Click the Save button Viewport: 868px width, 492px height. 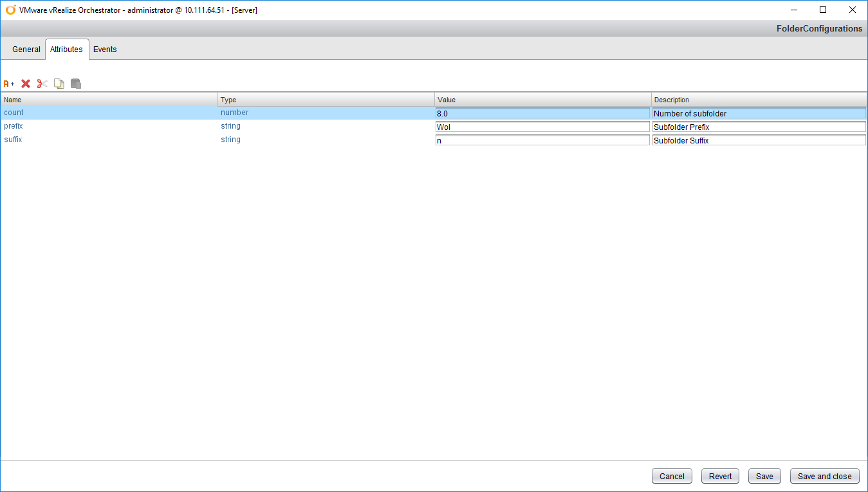[764, 476]
